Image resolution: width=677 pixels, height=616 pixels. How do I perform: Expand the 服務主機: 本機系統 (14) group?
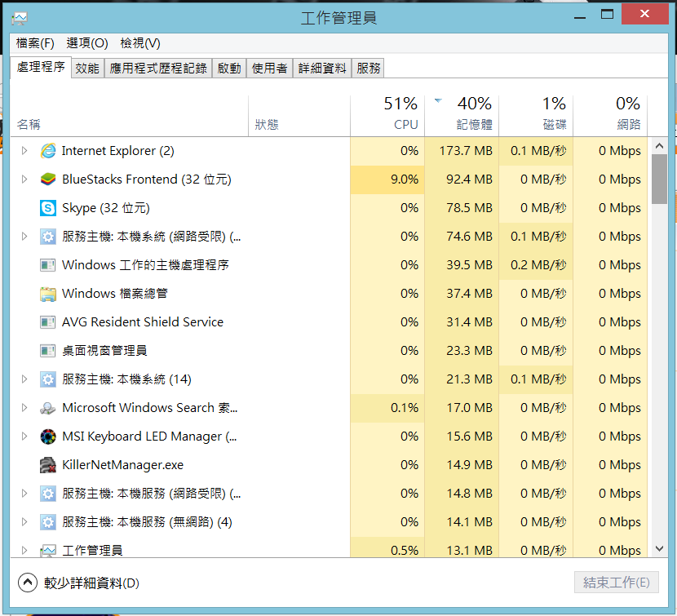pyautogui.click(x=24, y=379)
